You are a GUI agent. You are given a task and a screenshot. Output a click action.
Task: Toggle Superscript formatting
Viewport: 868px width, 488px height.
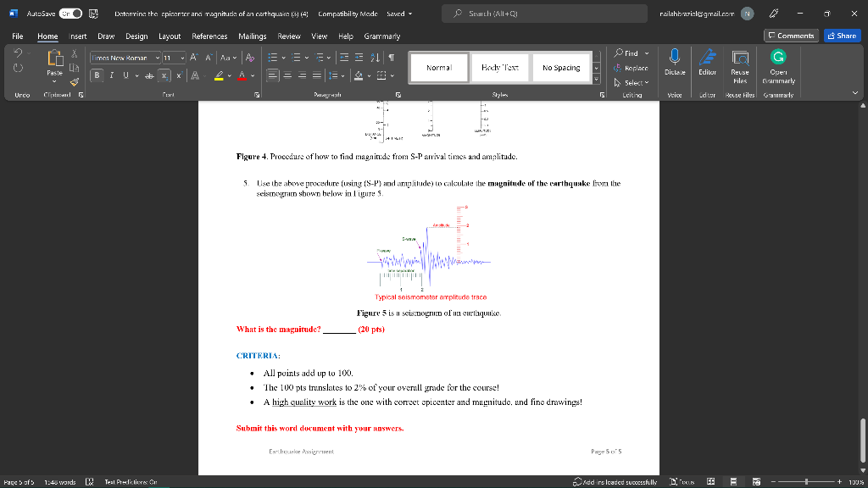179,75
